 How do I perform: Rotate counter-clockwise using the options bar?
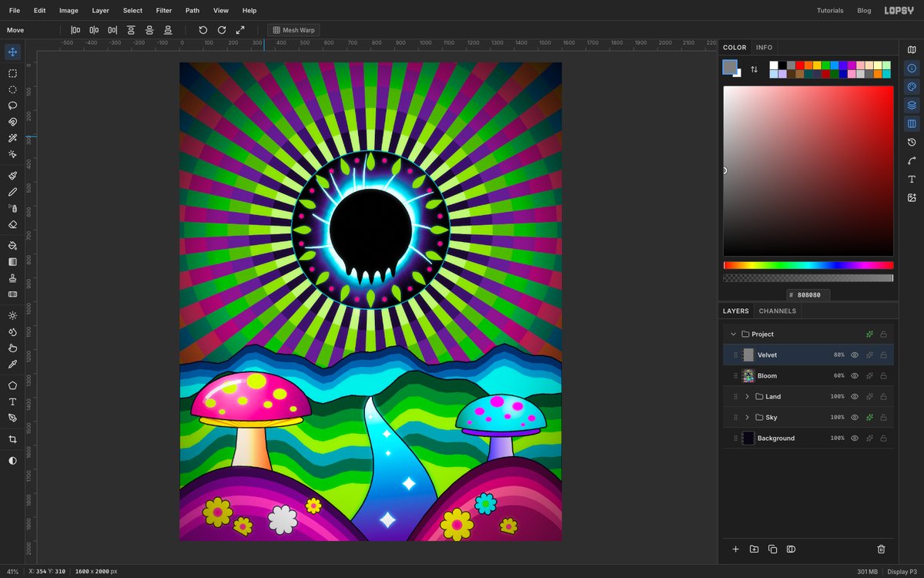coord(203,30)
